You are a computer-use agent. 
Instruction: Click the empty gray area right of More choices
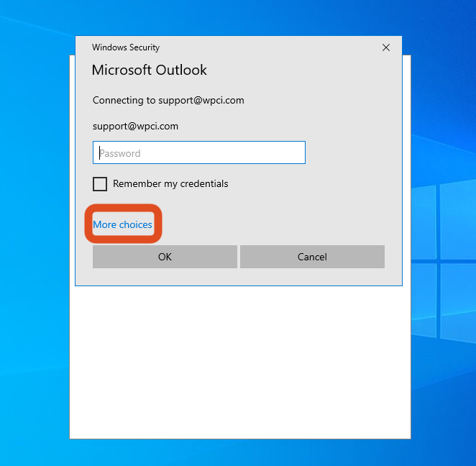coord(273,224)
